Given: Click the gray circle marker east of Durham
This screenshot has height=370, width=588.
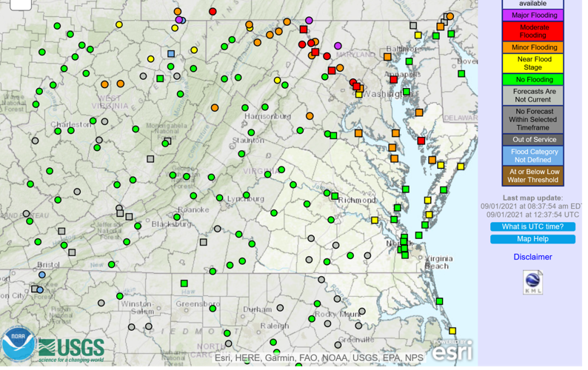Looking at the screenshot, I should point(280,308).
